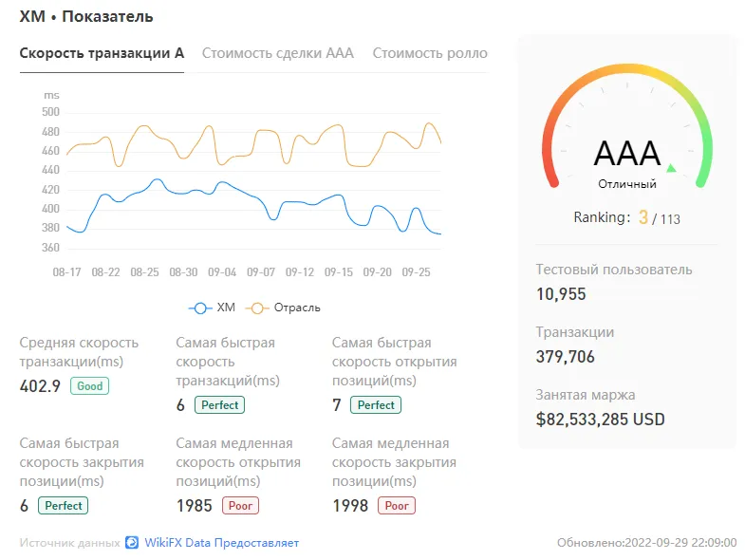This screenshot has width=745, height=560.
Task: Click the 09-25 date axis label
Action: [x=417, y=272]
